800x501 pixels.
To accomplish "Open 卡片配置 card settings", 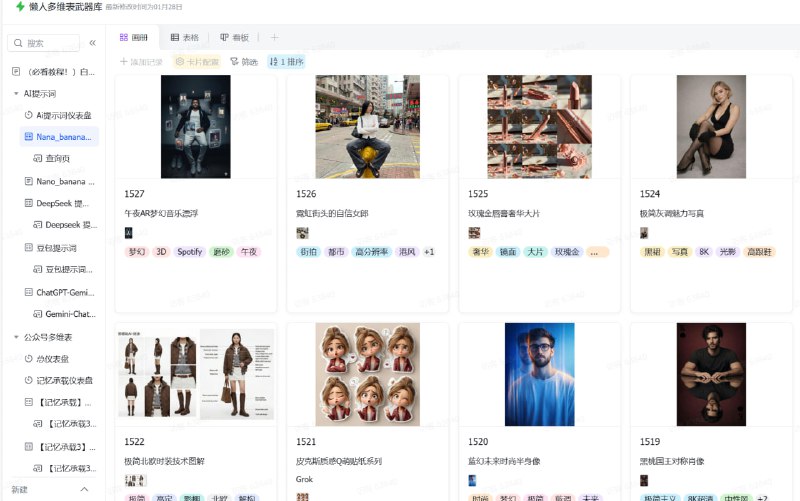I will coord(197,62).
